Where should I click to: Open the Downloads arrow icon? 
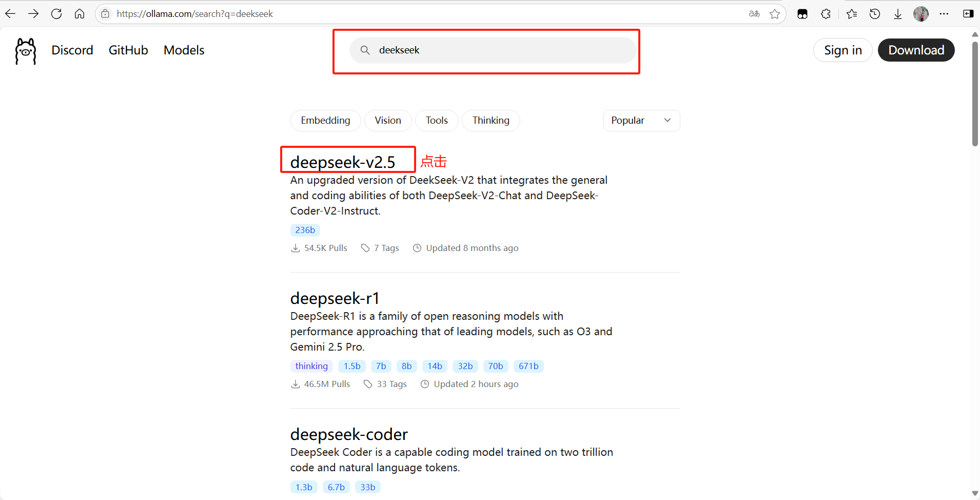(898, 14)
